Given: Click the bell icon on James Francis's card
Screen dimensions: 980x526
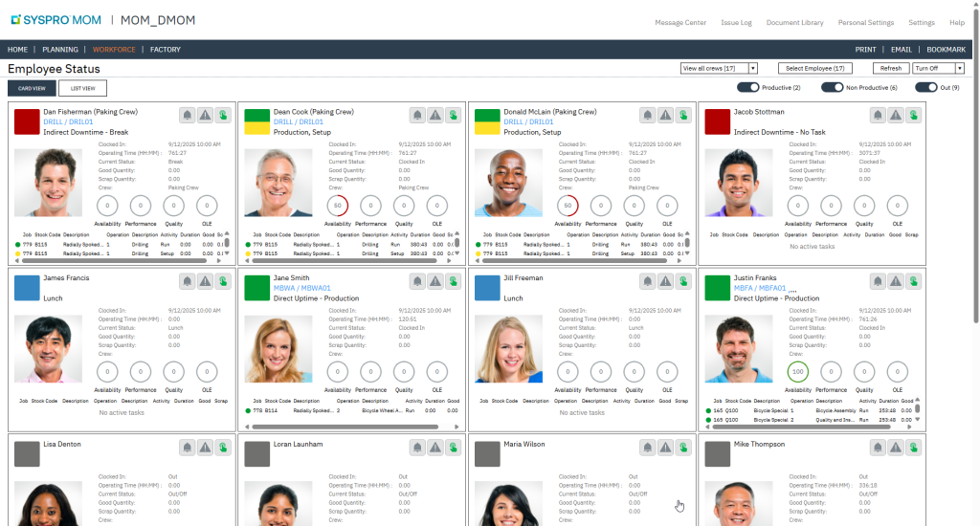Looking at the screenshot, I should point(187,281).
